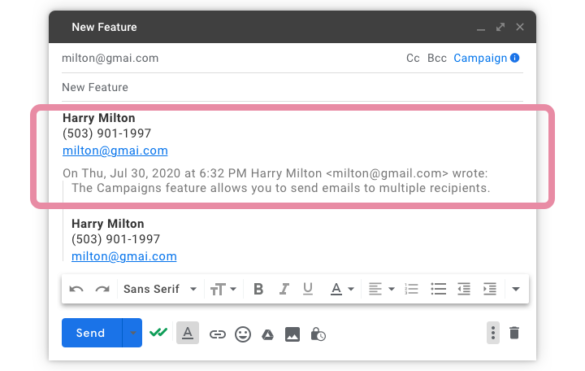Insert a bulleted list
Viewport: 585px width, 371px height.
click(438, 289)
